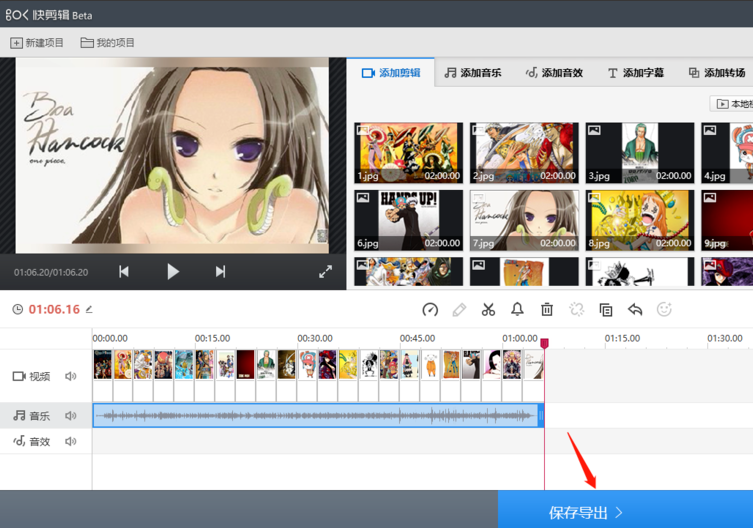Viewport: 753px width, 528px height.
Task: Click the bell marker icon
Action: tap(517, 310)
